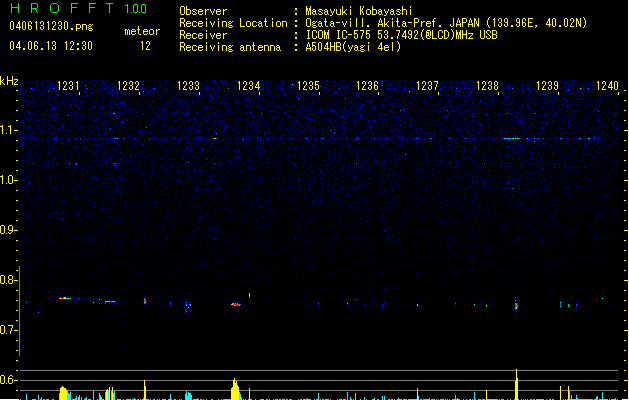Select the 1.0 kHz frequency label
The image size is (629, 400).
(9, 180)
